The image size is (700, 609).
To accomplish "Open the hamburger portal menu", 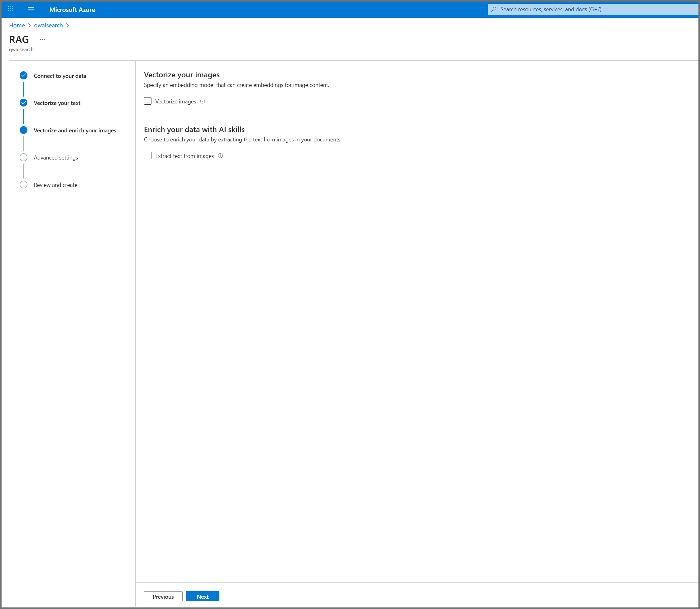I will coord(31,9).
